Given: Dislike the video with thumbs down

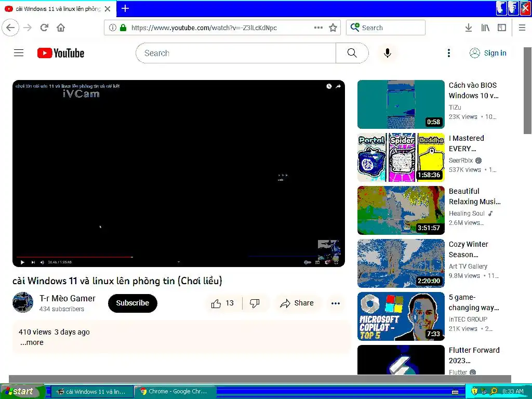Looking at the screenshot, I should pyautogui.click(x=255, y=303).
